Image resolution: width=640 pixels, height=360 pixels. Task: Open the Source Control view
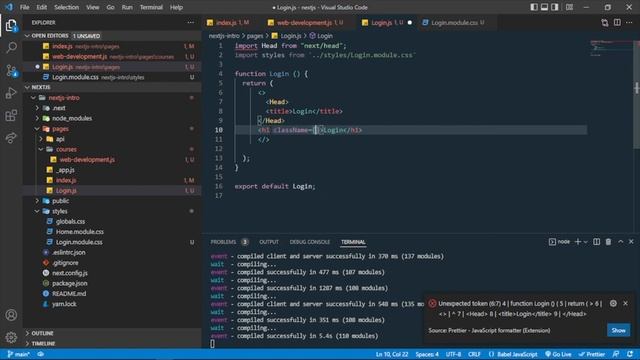click(11, 71)
